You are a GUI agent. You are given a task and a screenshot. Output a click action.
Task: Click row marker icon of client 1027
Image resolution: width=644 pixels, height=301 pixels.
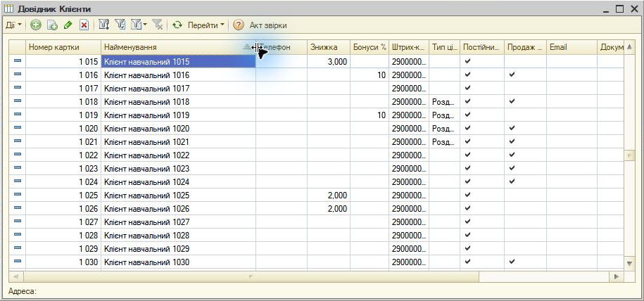tap(18, 221)
